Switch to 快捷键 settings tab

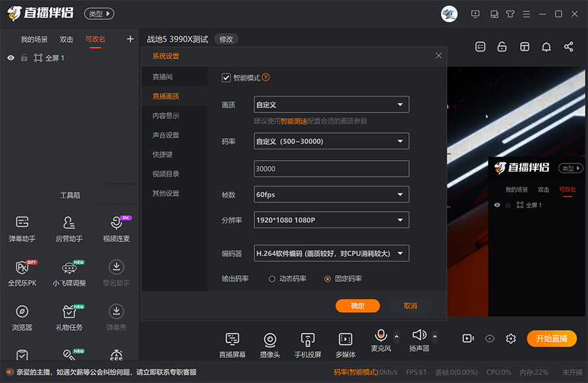click(175, 154)
